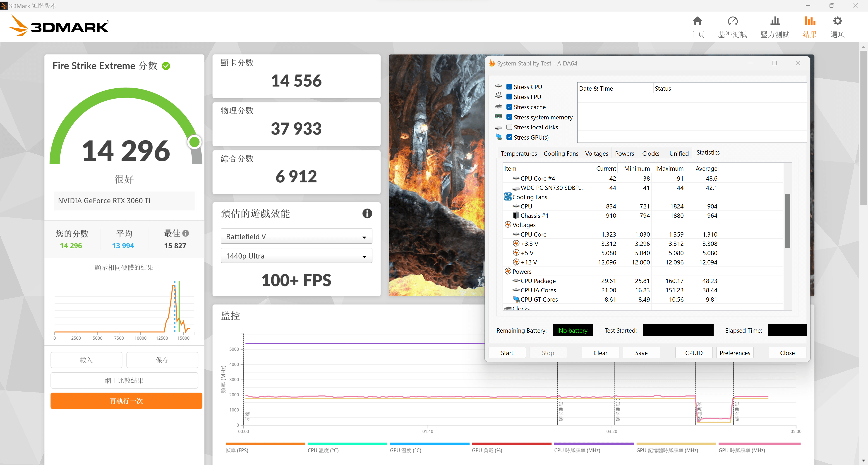Enable the Stress local disks checkbox
Screen dimensions: 868x465
(x=509, y=127)
